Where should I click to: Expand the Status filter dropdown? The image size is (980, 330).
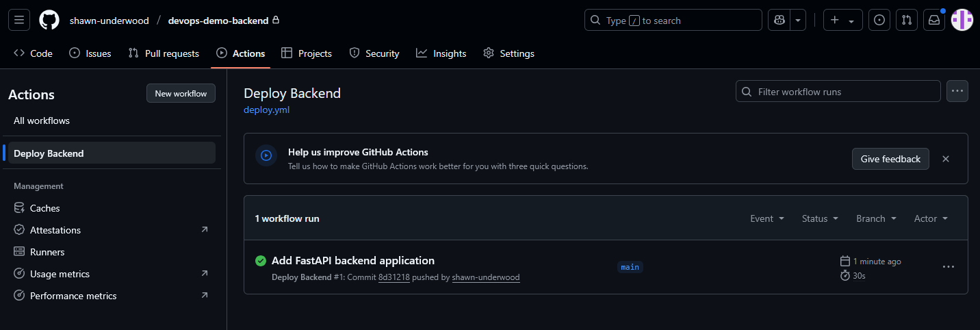tap(820, 218)
